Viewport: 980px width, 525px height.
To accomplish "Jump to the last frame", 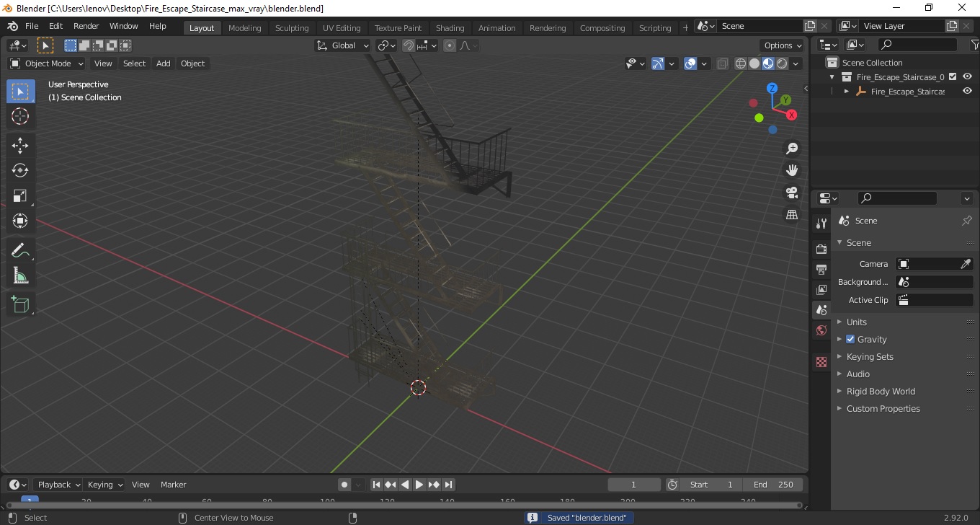I will tap(448, 485).
